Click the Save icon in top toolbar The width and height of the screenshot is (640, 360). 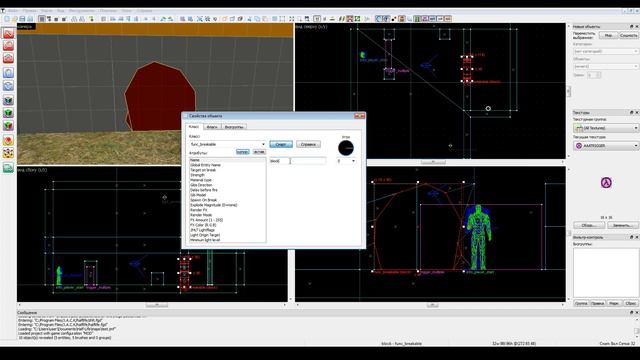click(x=22, y=19)
